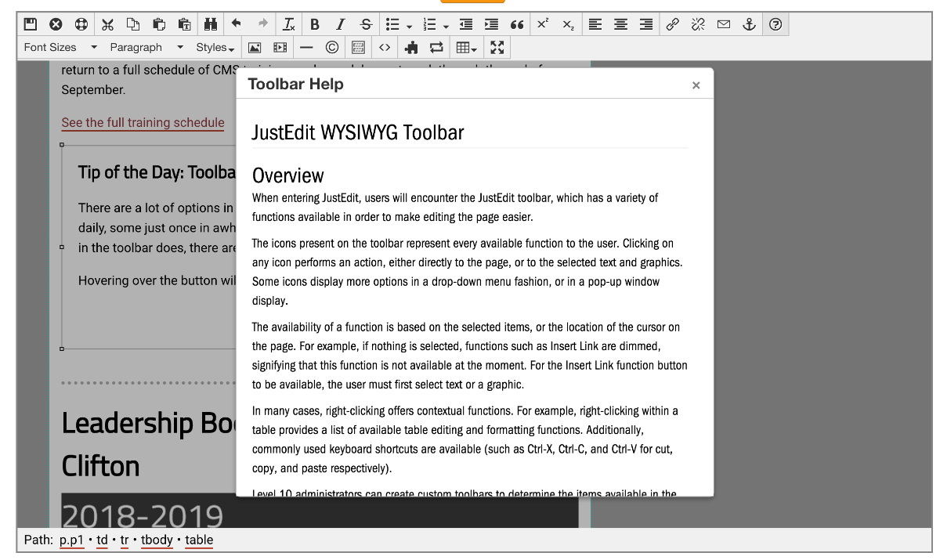Screen dimensions: 940x560
Task: Toggle bold formatting
Action: [315, 25]
